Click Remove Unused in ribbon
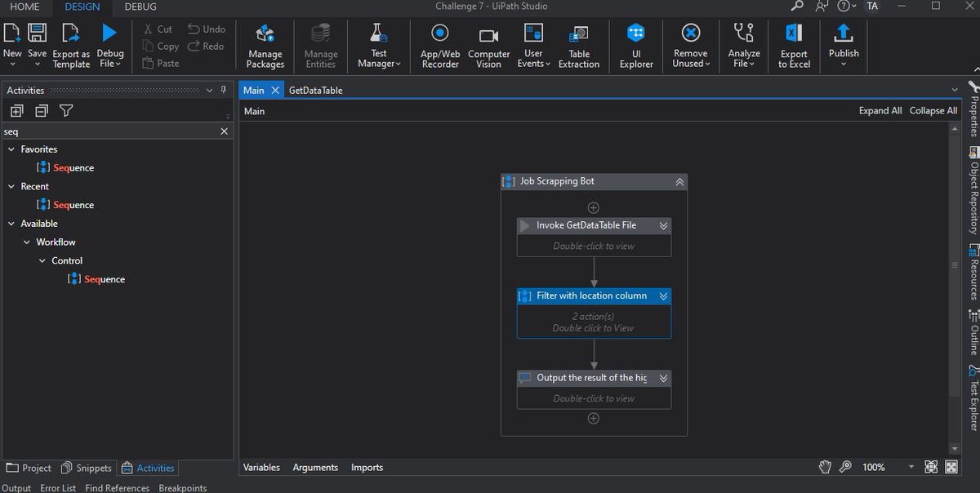Image resolution: width=980 pixels, height=493 pixels. tap(690, 46)
